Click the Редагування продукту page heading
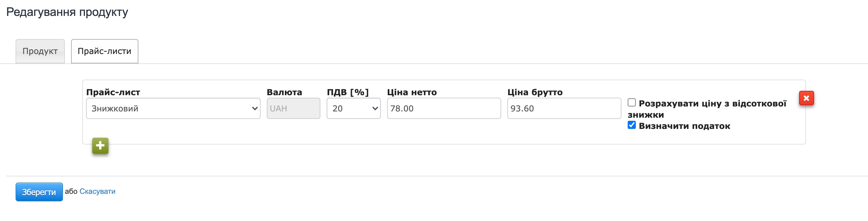This screenshot has height=221, width=868. [x=67, y=12]
